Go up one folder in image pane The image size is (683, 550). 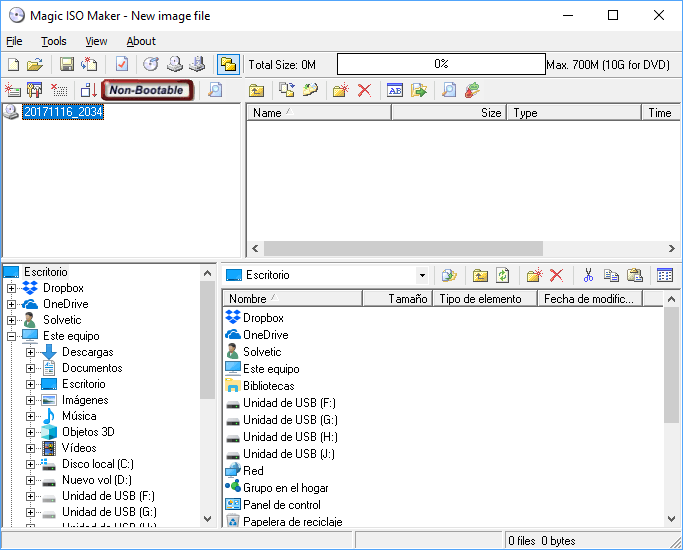[257, 91]
